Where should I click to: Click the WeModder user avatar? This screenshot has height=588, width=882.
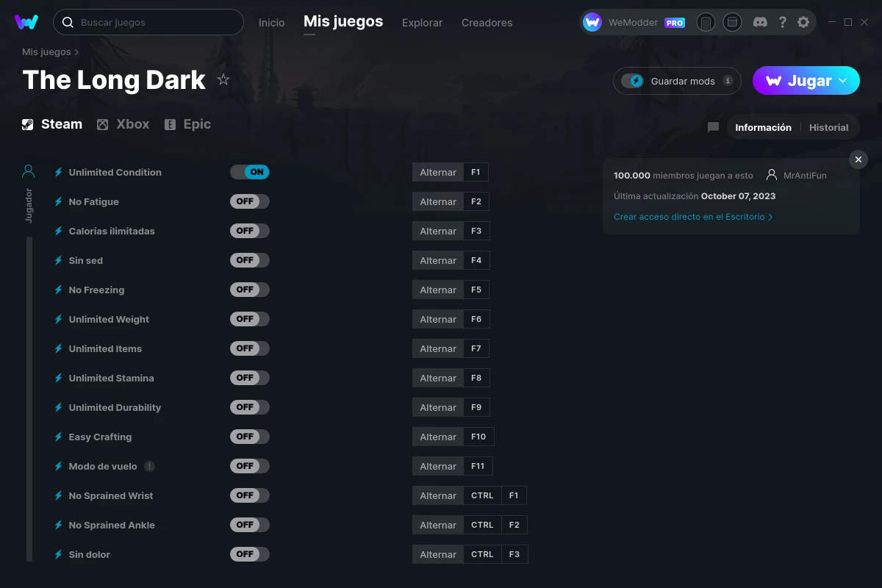coord(592,22)
